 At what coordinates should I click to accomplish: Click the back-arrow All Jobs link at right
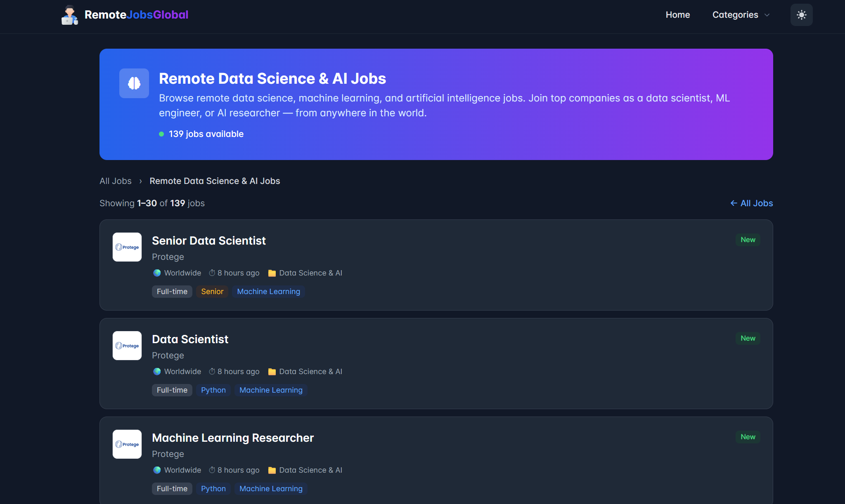751,203
